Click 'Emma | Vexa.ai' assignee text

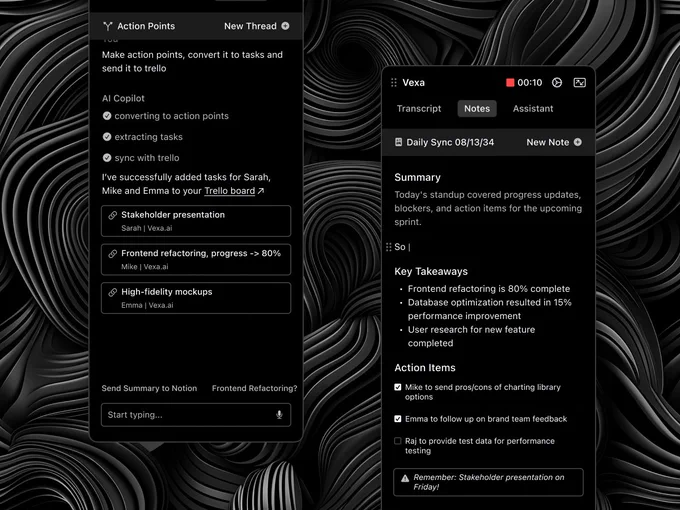(x=147, y=305)
